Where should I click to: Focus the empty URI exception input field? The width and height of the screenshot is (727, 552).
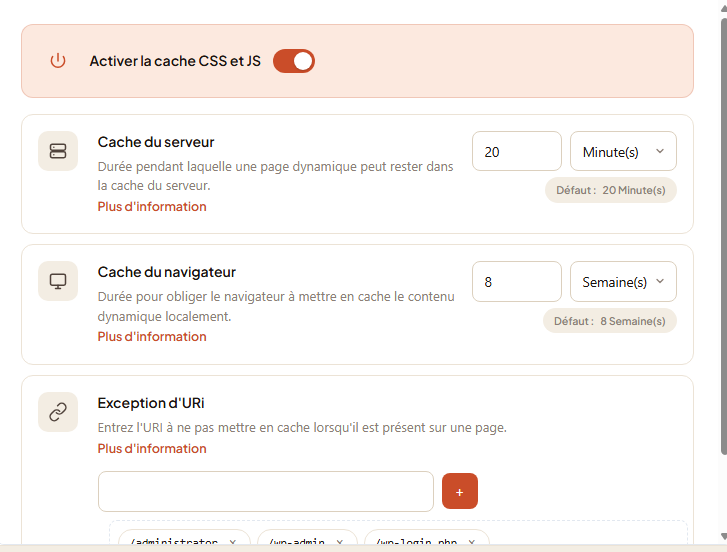pyautogui.click(x=266, y=492)
